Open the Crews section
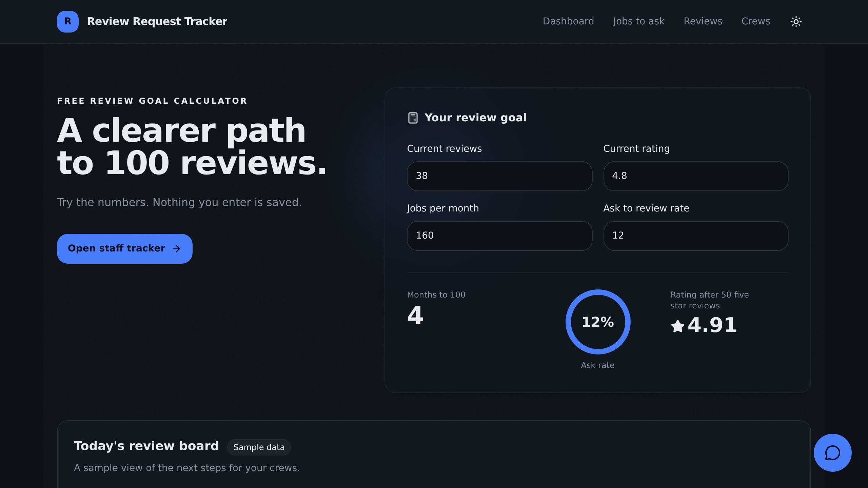 point(756,21)
